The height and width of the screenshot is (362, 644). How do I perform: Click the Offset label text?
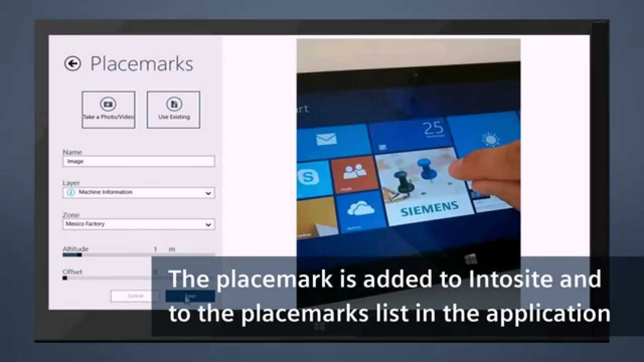coord(72,271)
